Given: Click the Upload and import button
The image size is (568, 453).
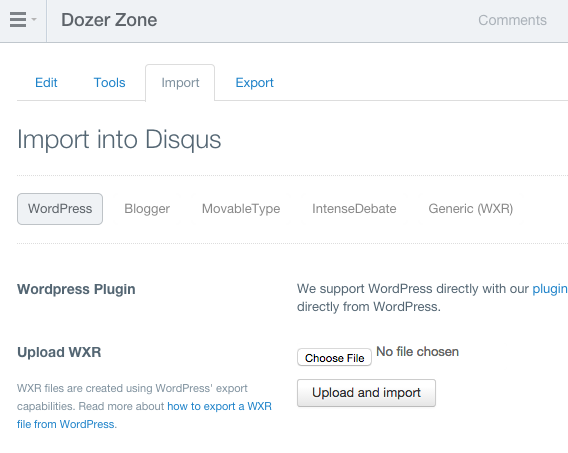Looking at the screenshot, I should click(x=366, y=393).
